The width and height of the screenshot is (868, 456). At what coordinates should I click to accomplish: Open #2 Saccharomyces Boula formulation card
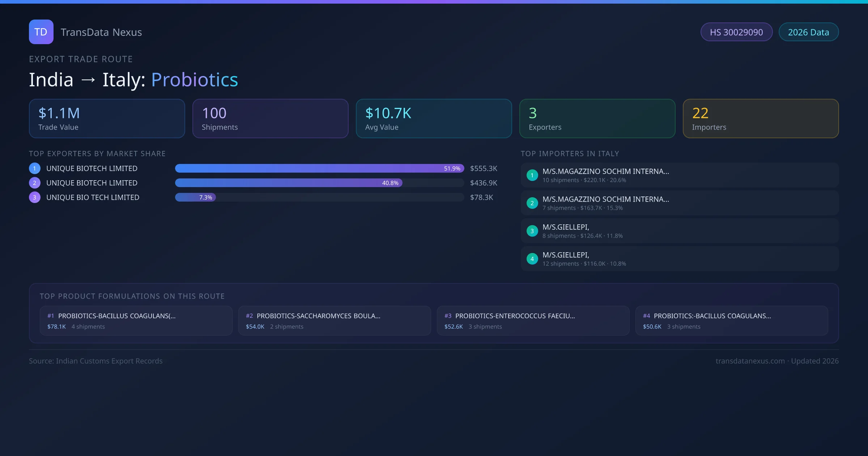(334, 321)
